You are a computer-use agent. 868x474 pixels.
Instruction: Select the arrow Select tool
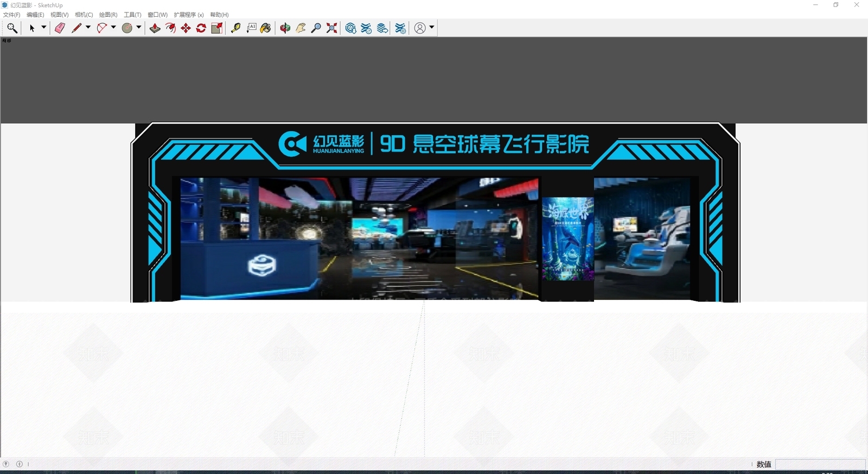pyautogui.click(x=32, y=28)
